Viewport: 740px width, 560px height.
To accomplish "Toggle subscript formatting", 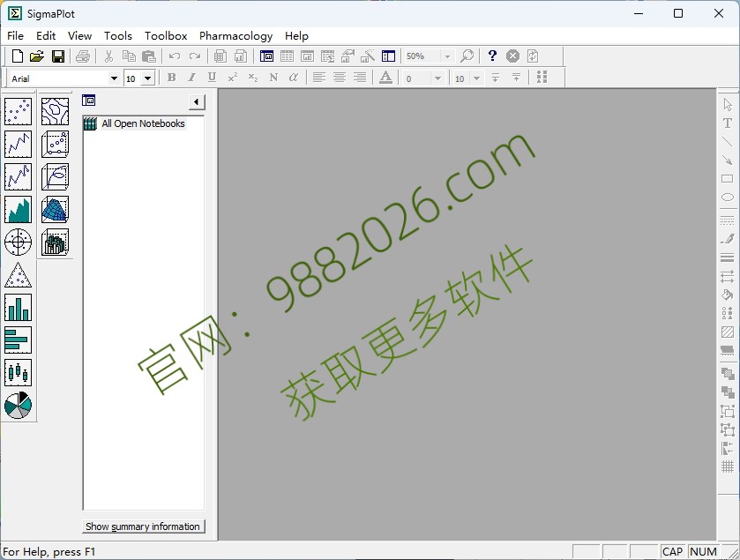I will [253, 78].
